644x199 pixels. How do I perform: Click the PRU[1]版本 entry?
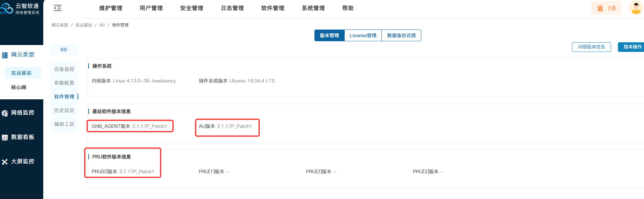point(214,172)
